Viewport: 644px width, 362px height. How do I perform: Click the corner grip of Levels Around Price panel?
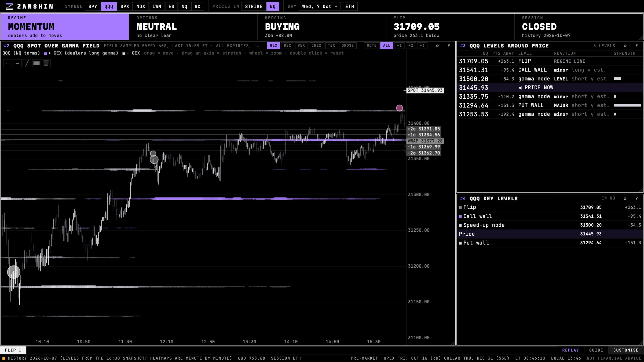click(x=641, y=190)
